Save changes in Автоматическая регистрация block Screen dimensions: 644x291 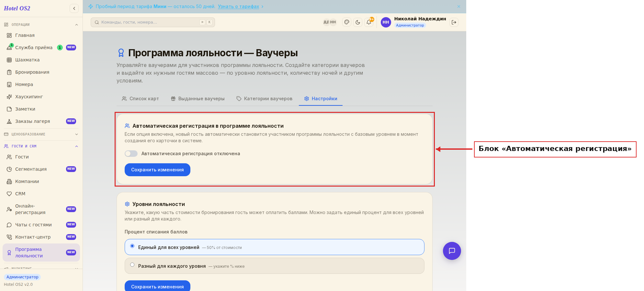tap(157, 170)
